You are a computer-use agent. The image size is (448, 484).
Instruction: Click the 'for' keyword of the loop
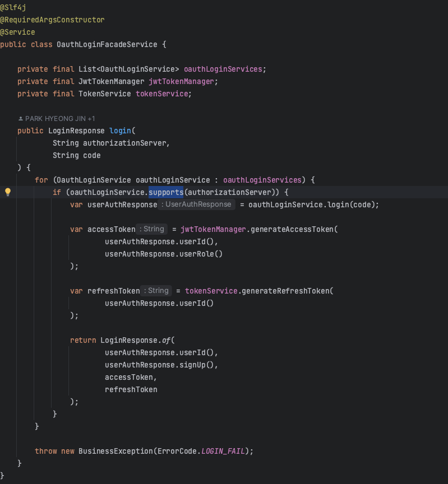pyautogui.click(x=41, y=180)
